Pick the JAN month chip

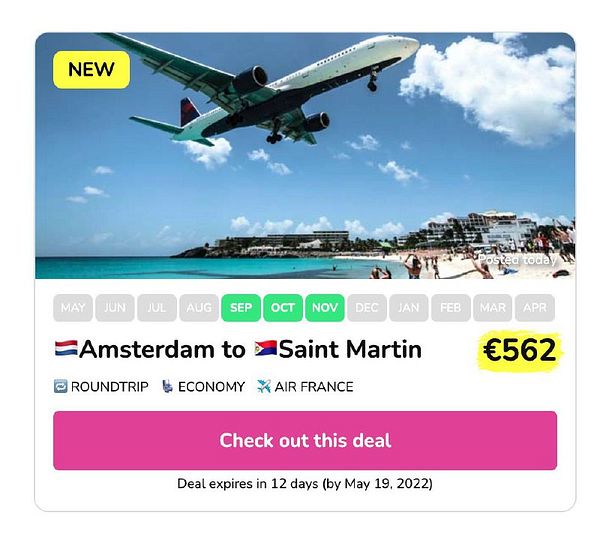point(409,308)
